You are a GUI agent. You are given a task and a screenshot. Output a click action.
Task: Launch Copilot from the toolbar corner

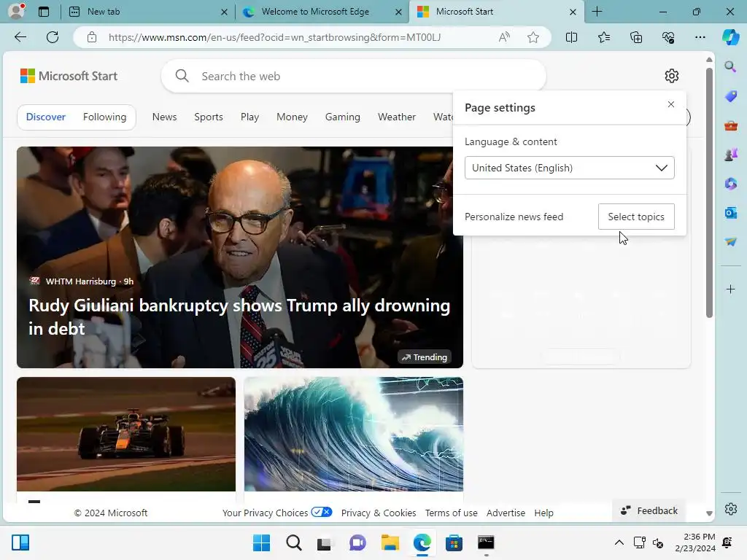point(730,37)
